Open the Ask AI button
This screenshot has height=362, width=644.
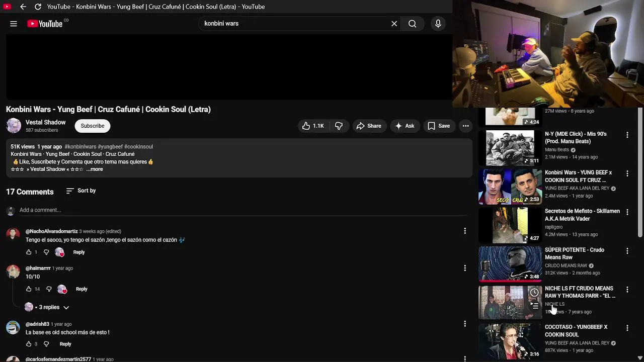[405, 126]
